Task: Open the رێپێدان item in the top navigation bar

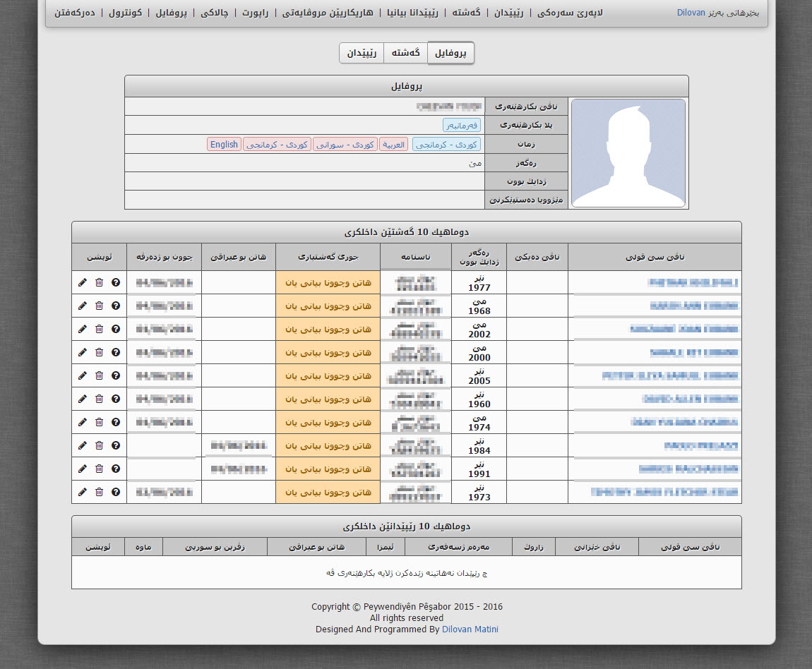Action: point(508,13)
